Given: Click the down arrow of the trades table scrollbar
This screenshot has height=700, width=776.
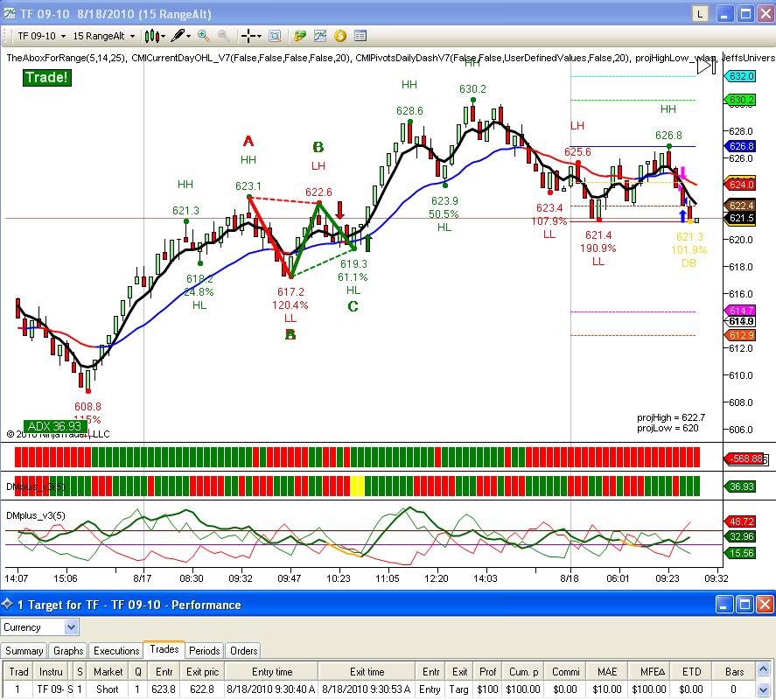Looking at the screenshot, I should pyautogui.click(x=764, y=689).
